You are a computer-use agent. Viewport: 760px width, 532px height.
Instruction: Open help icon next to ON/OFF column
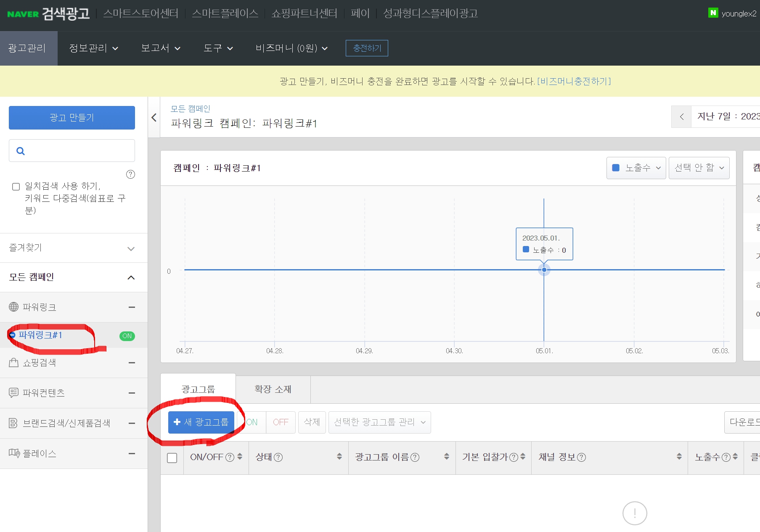click(230, 457)
